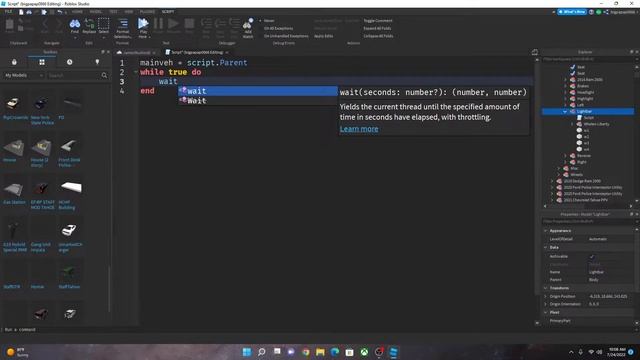Expand the Origin Position property
The width and height of the screenshot is (640, 360).
point(546,296)
